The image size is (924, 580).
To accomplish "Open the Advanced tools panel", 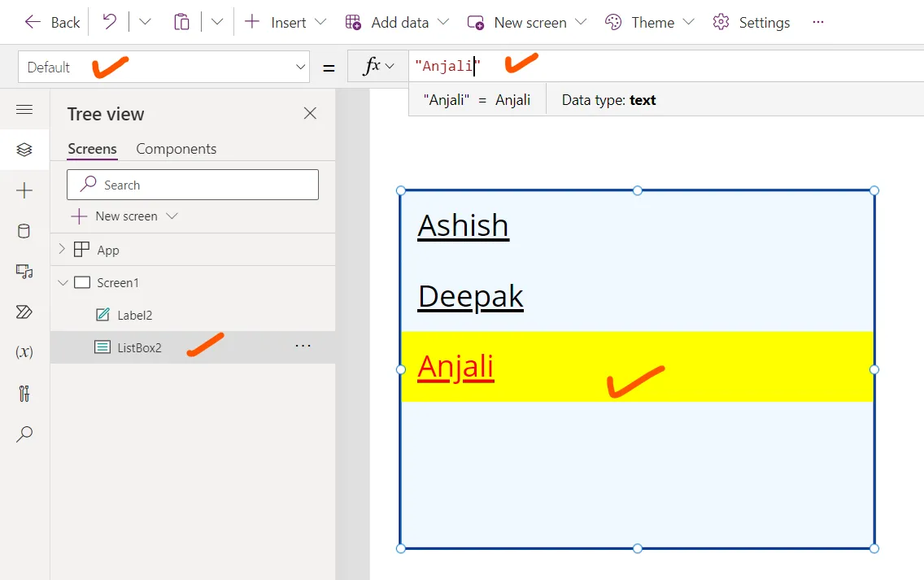I will coord(24,392).
